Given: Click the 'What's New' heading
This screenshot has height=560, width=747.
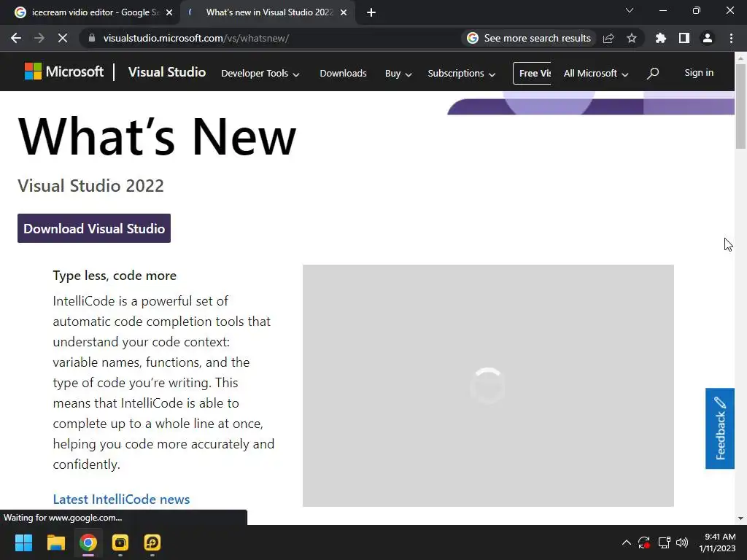Looking at the screenshot, I should [x=157, y=136].
